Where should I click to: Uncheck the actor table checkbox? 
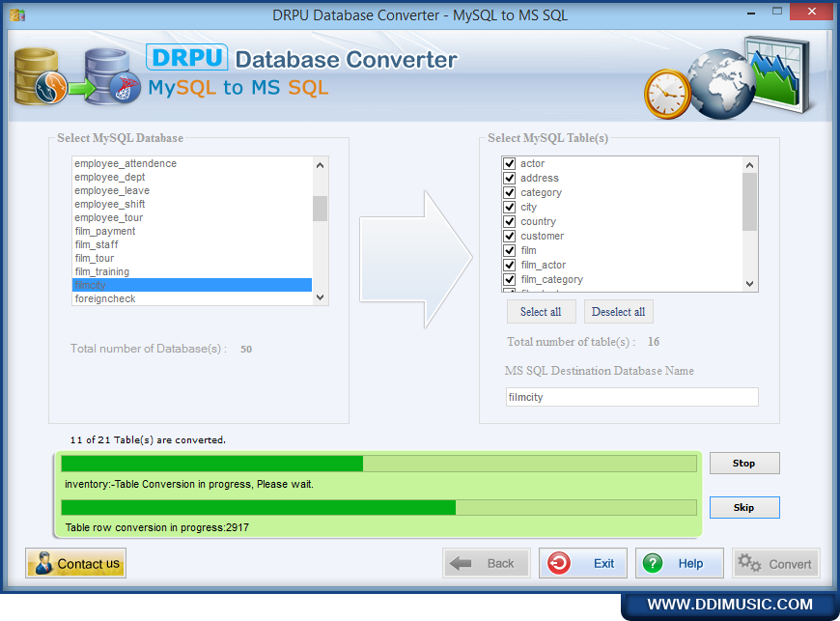(x=510, y=163)
